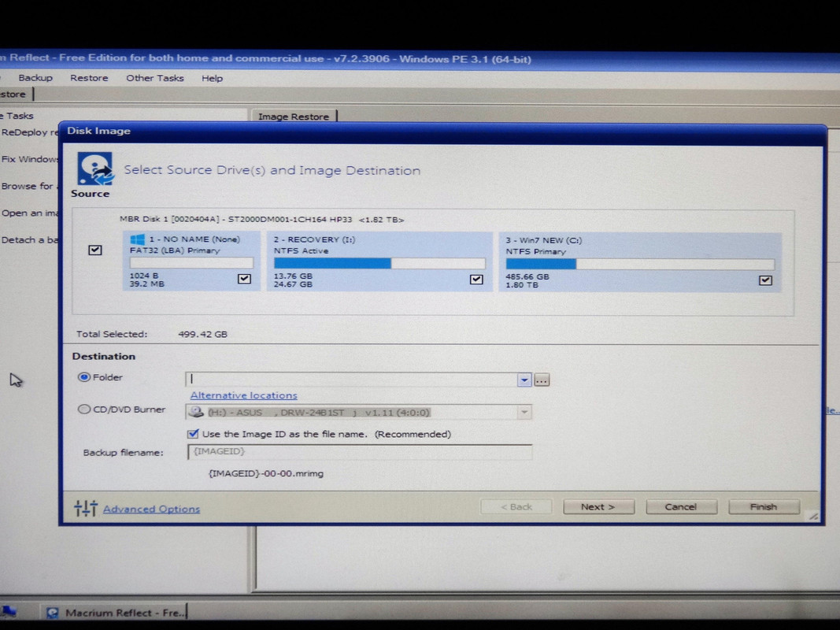Open the Backup menu

[x=35, y=78]
